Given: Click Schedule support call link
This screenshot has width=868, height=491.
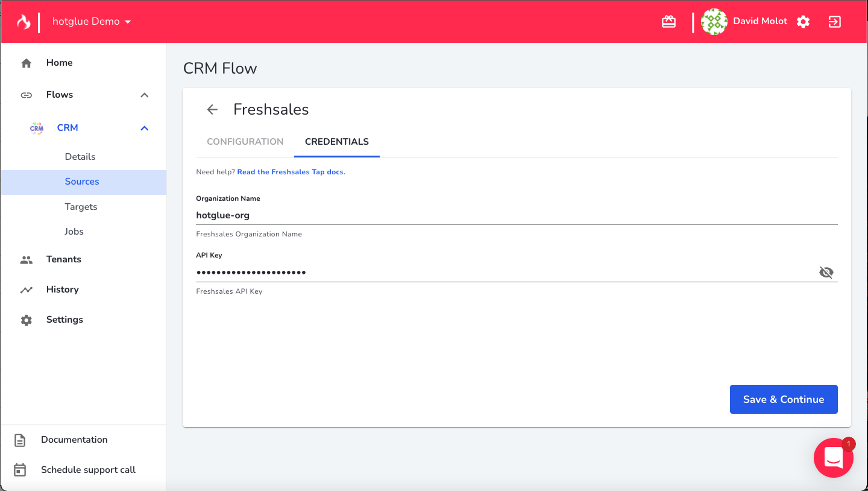Looking at the screenshot, I should 88,470.
